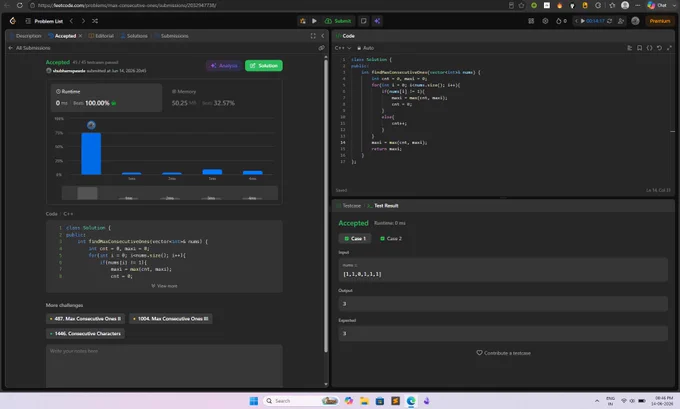
Task: Select the Runtime stats card
Action: tap(107, 98)
